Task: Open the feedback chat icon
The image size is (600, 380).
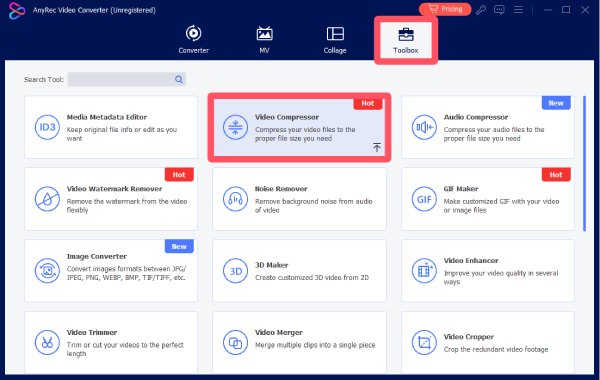Action: coord(499,10)
